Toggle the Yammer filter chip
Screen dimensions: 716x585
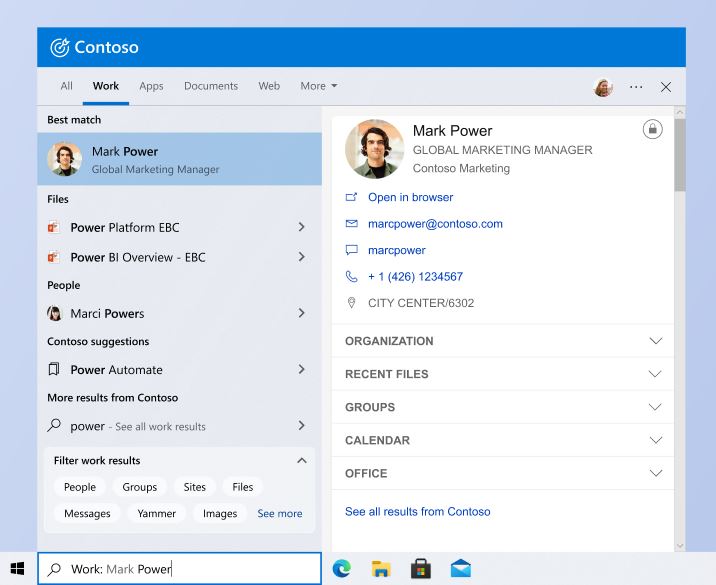(x=156, y=513)
